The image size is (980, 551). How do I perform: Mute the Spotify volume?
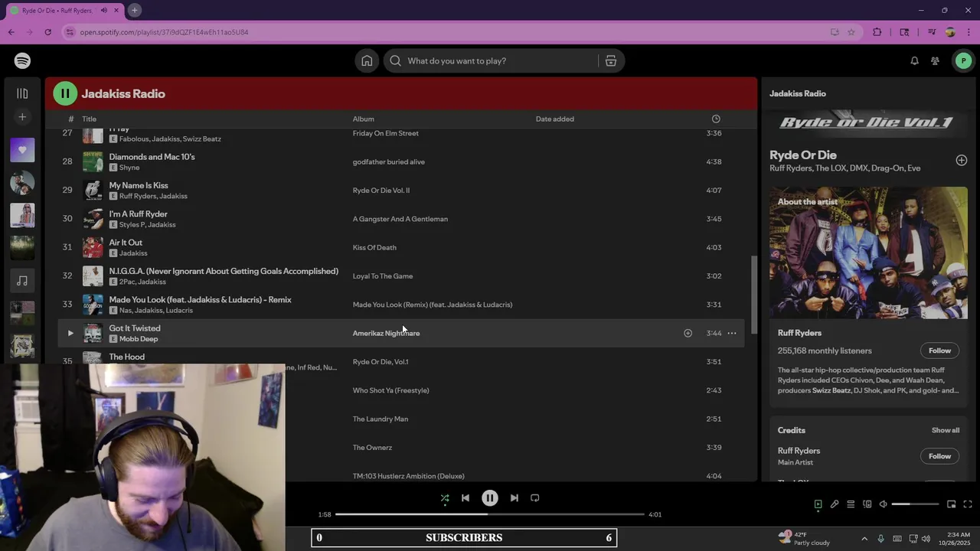click(x=883, y=504)
